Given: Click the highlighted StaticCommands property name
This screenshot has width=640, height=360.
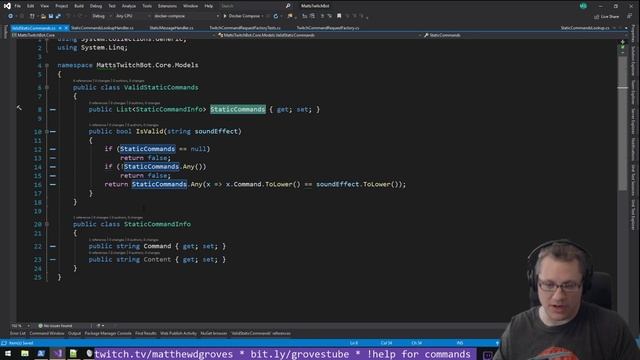Looking at the screenshot, I should [238, 109].
